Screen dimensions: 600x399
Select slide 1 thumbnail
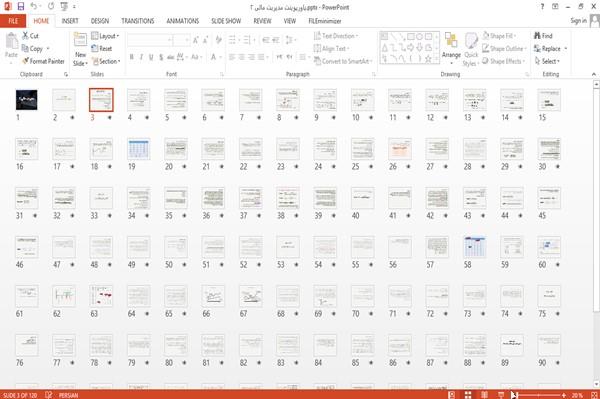[26, 100]
